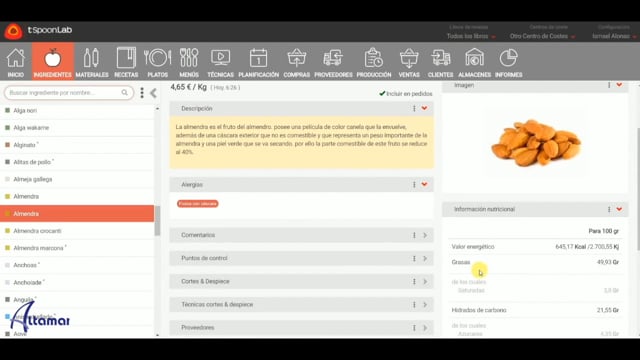Screen dimensions: 640x360
Task: Open the Otro Centro de Costes dropdown
Action: (542, 36)
